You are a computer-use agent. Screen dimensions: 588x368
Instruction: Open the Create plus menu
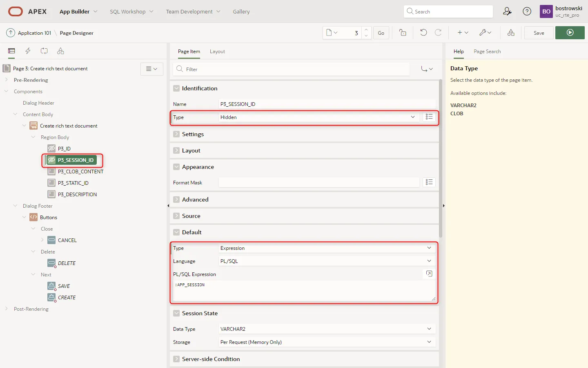[462, 33]
